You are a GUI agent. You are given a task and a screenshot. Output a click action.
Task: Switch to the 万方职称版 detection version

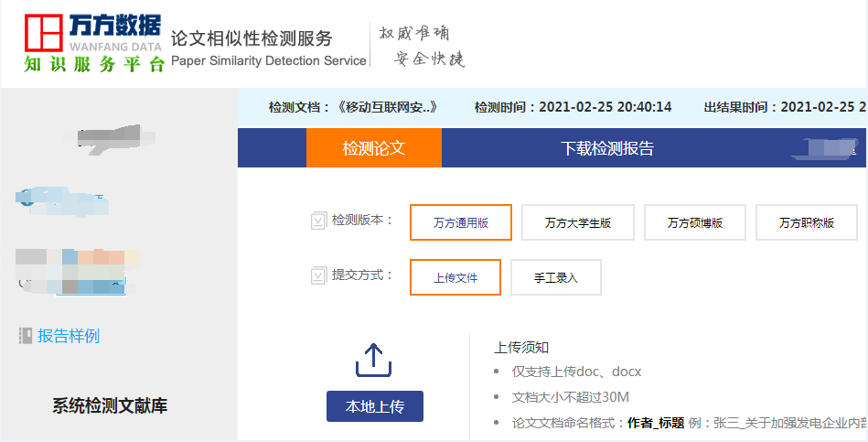click(x=806, y=222)
